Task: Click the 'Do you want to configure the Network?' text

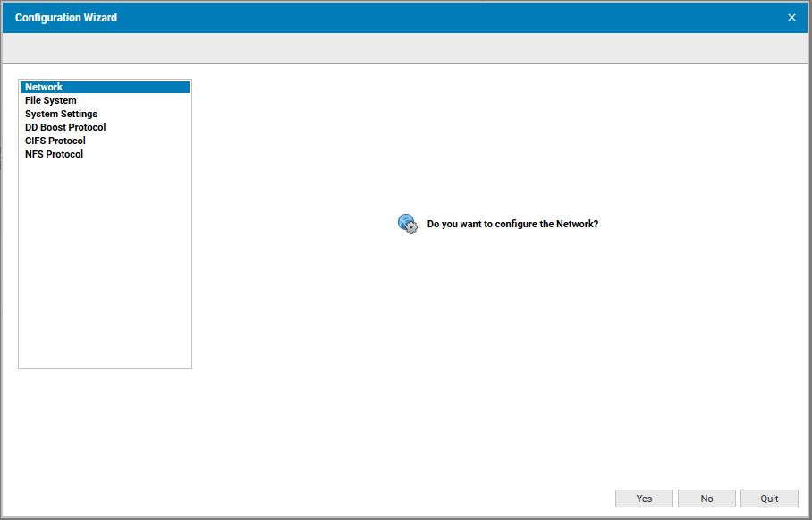Action: pos(512,224)
